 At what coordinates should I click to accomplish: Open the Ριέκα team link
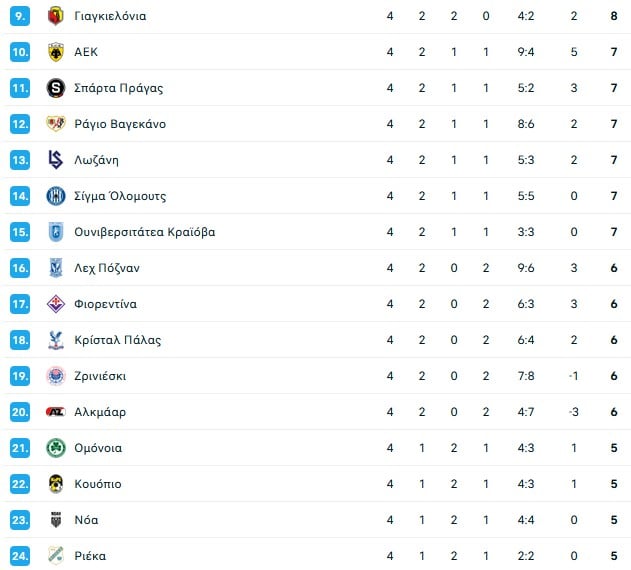pos(90,556)
